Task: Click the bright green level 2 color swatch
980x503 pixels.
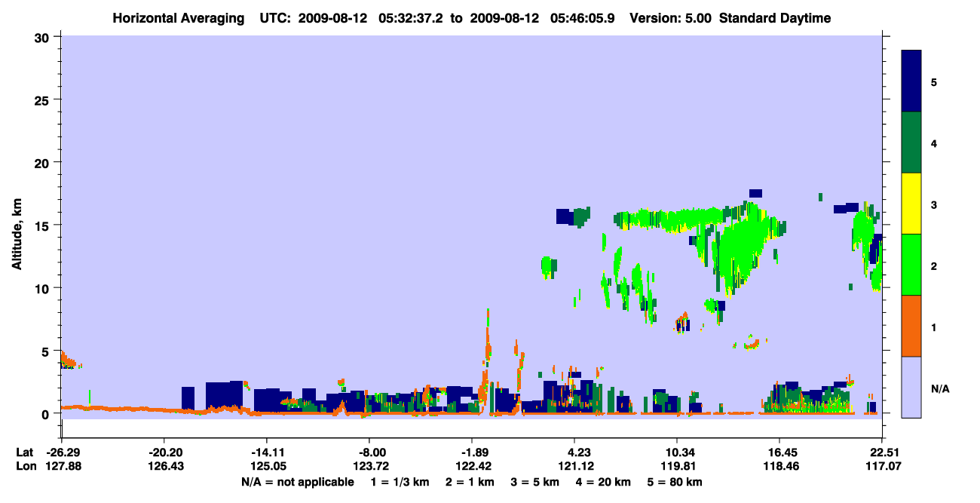Action: pos(911,265)
